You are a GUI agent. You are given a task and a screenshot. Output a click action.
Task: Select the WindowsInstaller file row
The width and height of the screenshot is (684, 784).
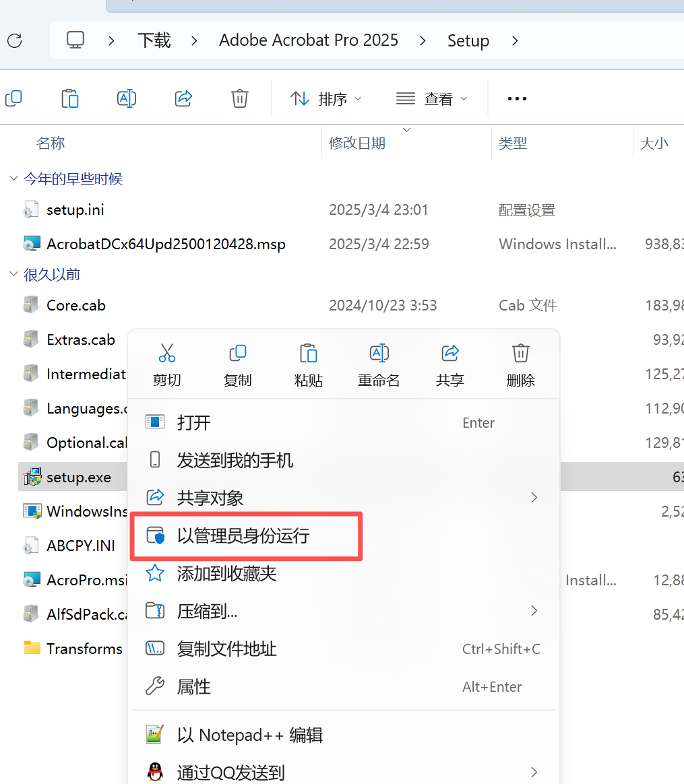click(x=86, y=511)
